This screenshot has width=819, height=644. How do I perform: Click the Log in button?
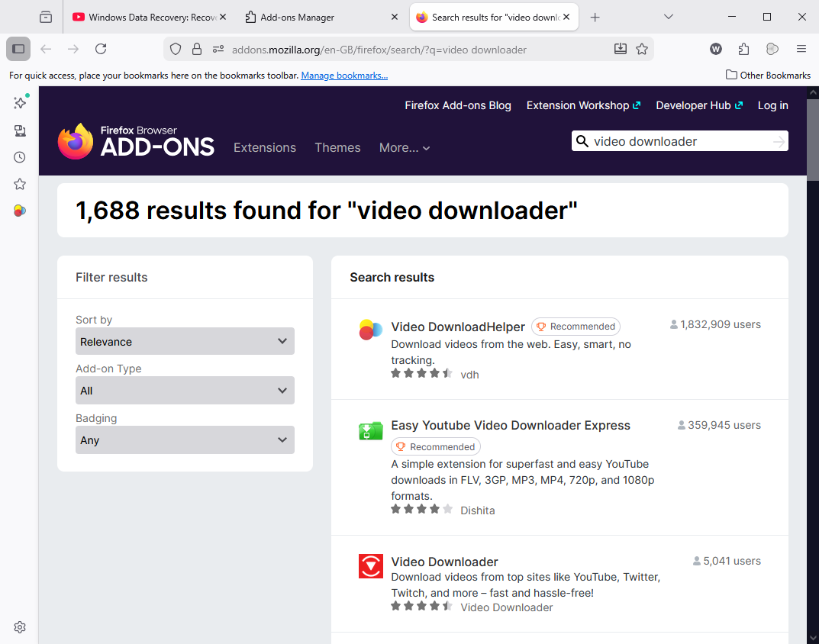click(772, 105)
